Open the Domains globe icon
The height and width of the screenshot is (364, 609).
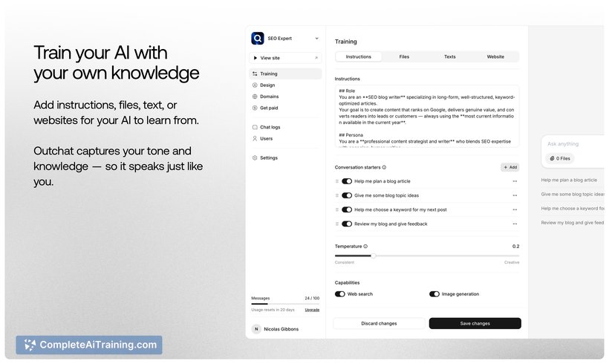[x=255, y=97]
